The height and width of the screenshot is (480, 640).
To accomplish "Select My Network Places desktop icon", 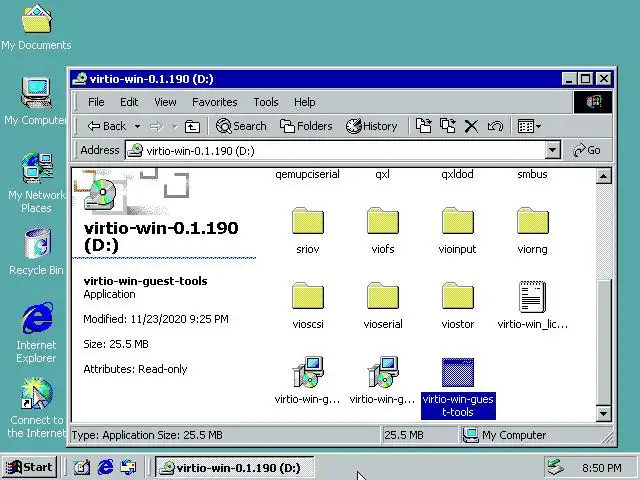I will (36, 183).
